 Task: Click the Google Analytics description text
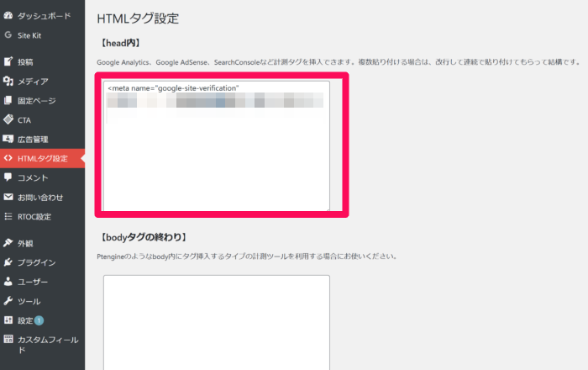coord(339,62)
